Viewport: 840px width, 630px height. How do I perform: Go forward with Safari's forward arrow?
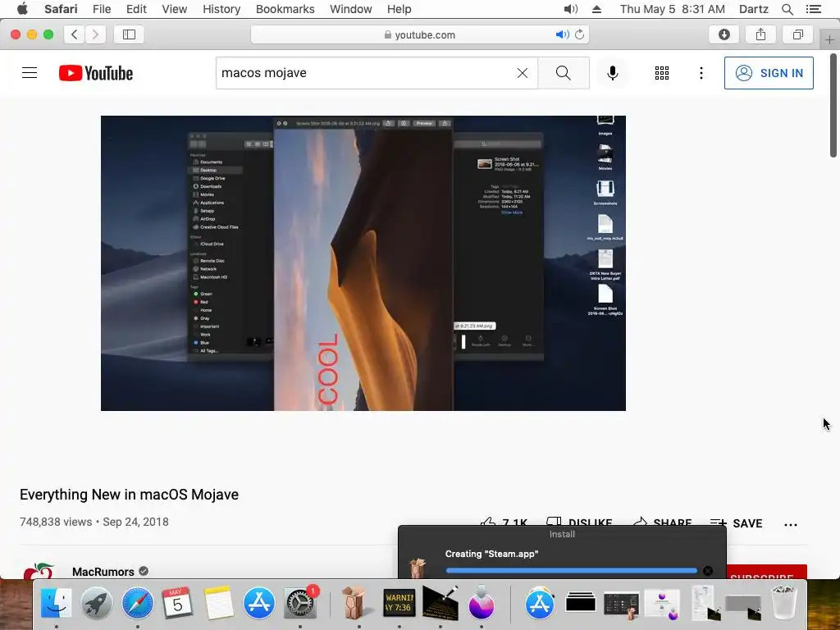coord(95,34)
